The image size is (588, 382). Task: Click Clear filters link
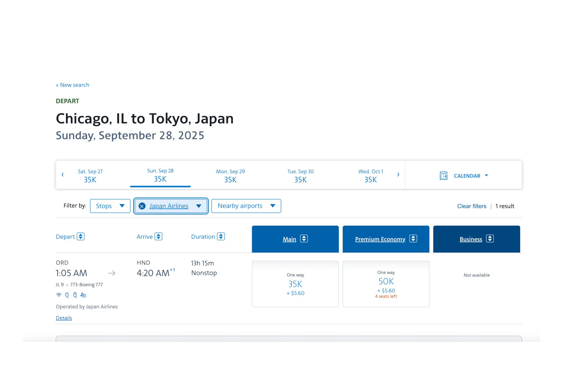[471, 206]
